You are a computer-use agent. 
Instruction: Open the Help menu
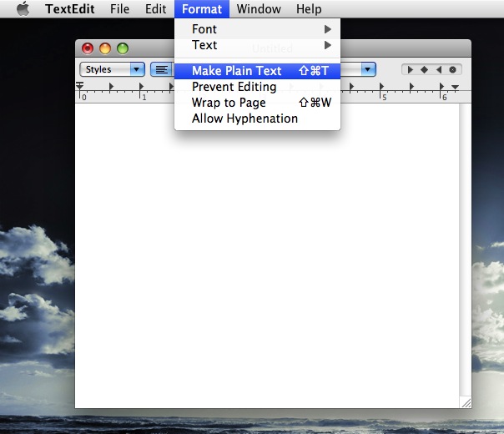pyautogui.click(x=309, y=9)
